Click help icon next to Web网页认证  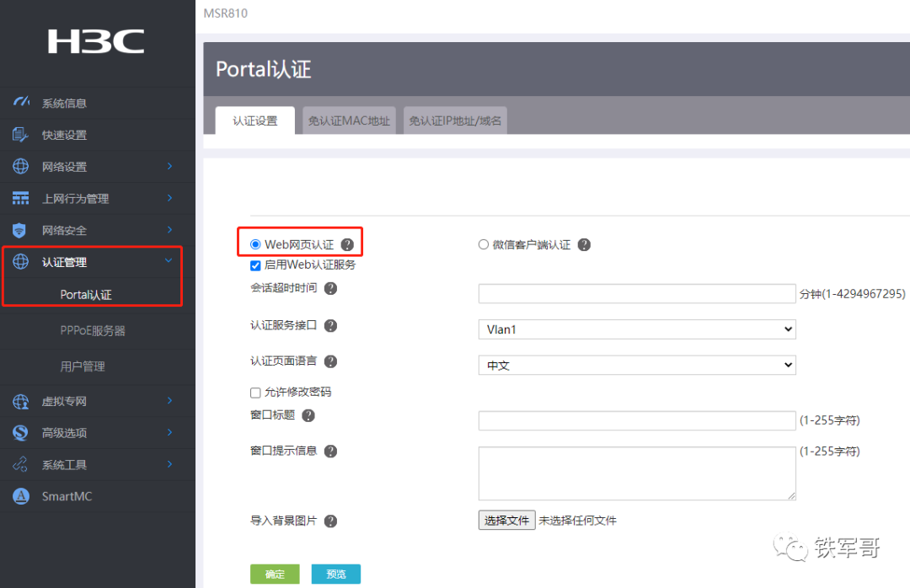(347, 245)
